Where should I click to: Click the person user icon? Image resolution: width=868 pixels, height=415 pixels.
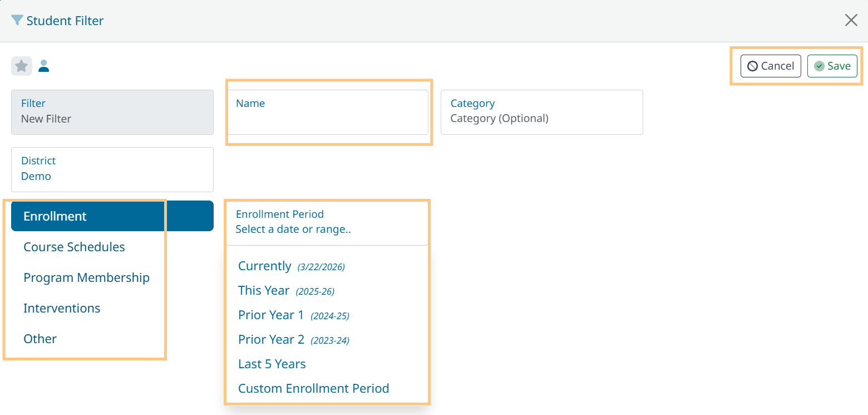coord(44,66)
